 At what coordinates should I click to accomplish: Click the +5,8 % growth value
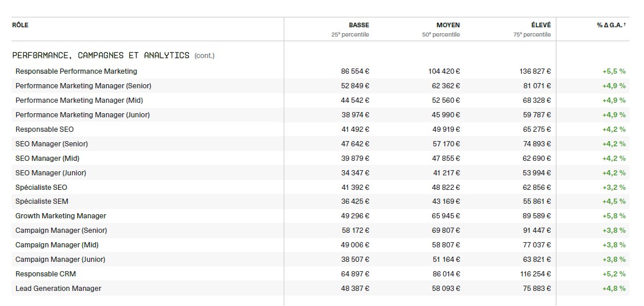coord(614,216)
